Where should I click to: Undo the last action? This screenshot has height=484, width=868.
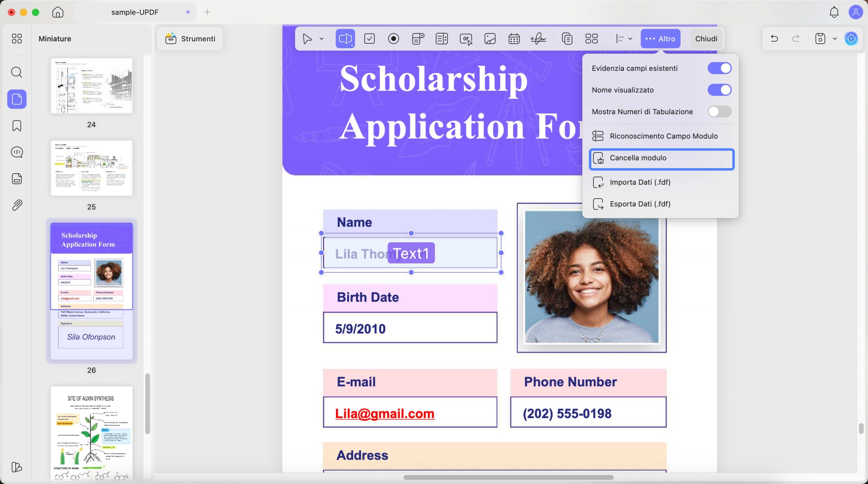point(774,39)
